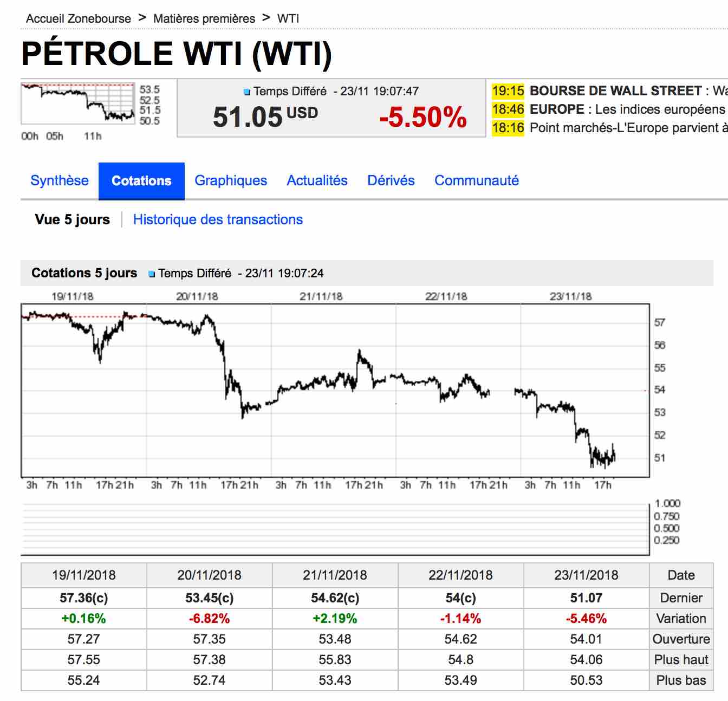The height and width of the screenshot is (701, 728).
Task: Click the blue delayed-time indicator near the price
Action: (x=247, y=92)
